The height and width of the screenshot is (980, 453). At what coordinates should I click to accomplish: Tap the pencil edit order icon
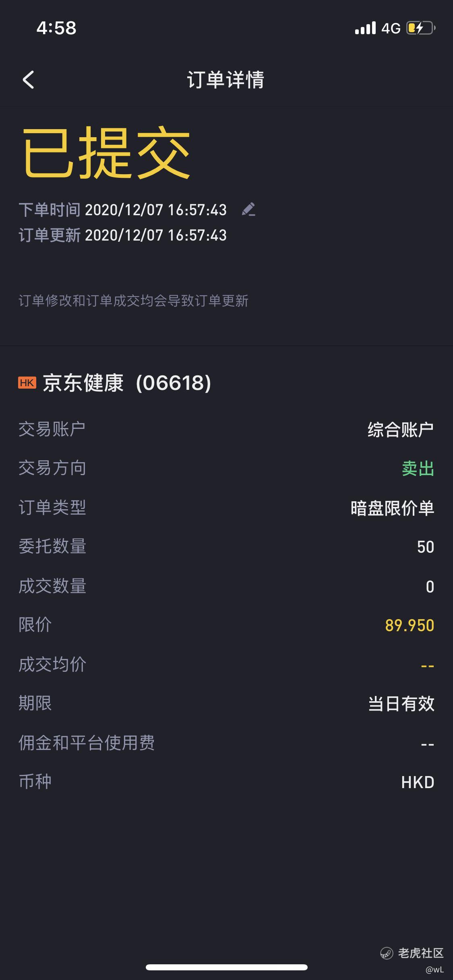248,210
